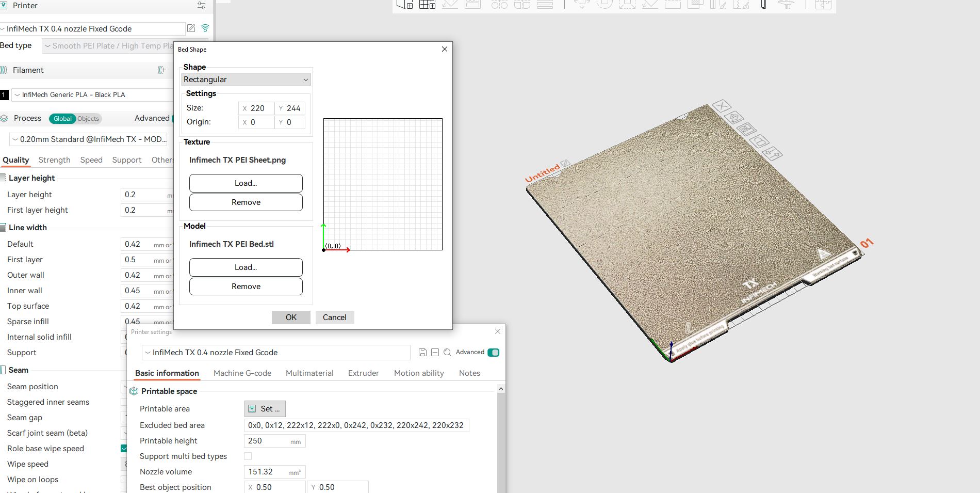Switch Process scope to Objects
The height and width of the screenshot is (493, 980).
tap(88, 119)
